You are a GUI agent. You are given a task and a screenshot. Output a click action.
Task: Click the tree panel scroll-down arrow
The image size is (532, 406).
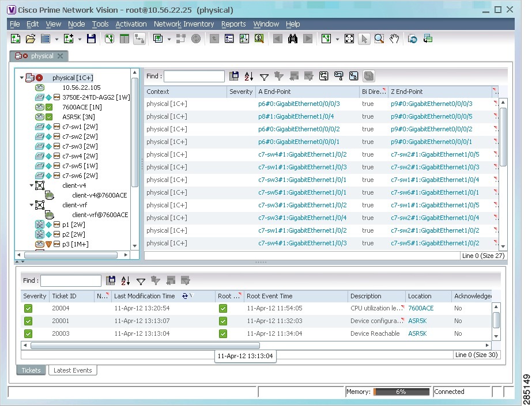point(135,246)
